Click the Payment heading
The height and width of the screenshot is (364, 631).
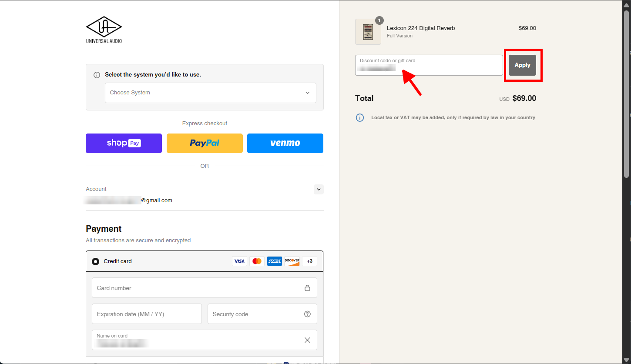104,229
